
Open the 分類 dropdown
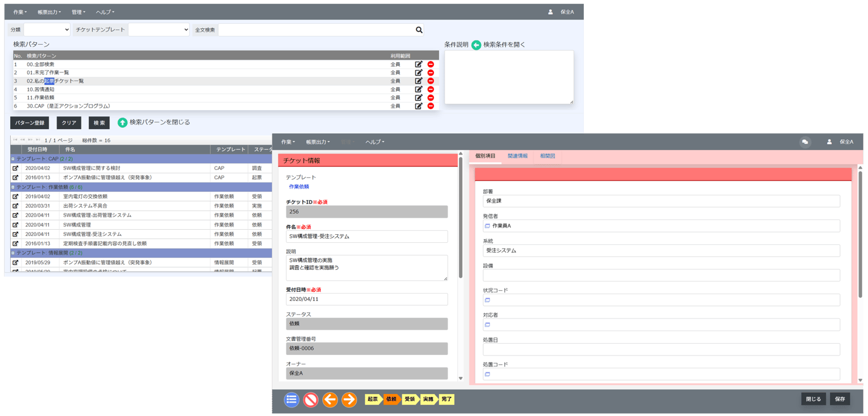[x=47, y=30]
